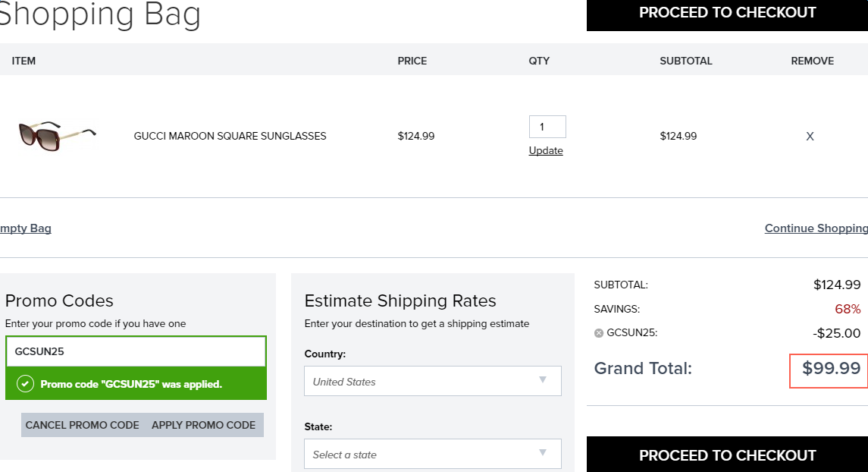Click Cancel Promo Code button

pyautogui.click(x=82, y=425)
